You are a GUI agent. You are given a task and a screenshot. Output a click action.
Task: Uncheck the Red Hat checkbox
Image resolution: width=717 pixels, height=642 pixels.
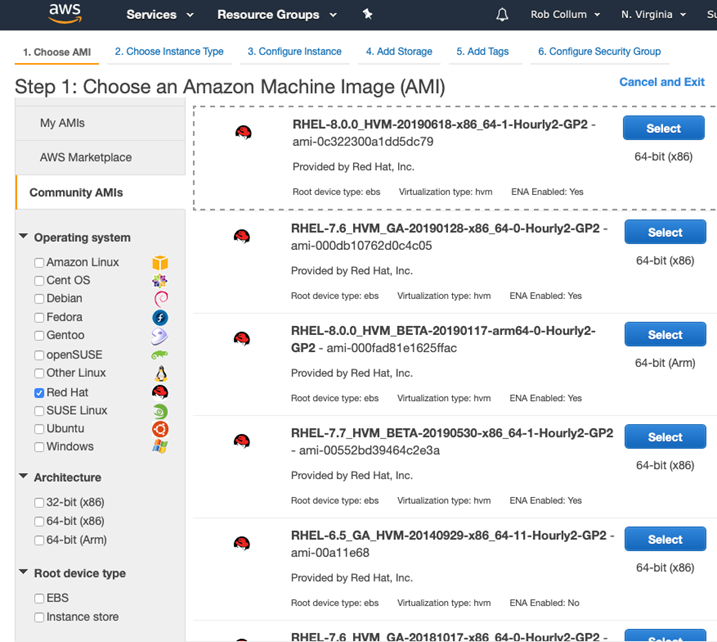pos(39,393)
